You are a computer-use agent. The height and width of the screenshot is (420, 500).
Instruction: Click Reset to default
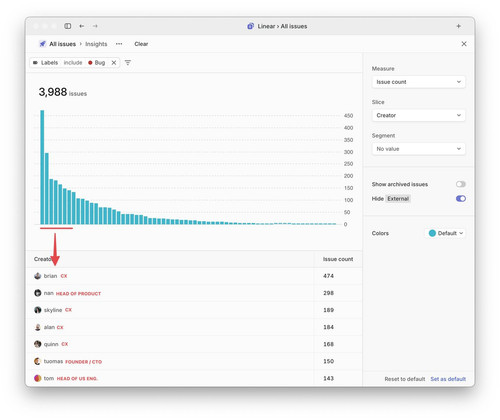(405, 379)
